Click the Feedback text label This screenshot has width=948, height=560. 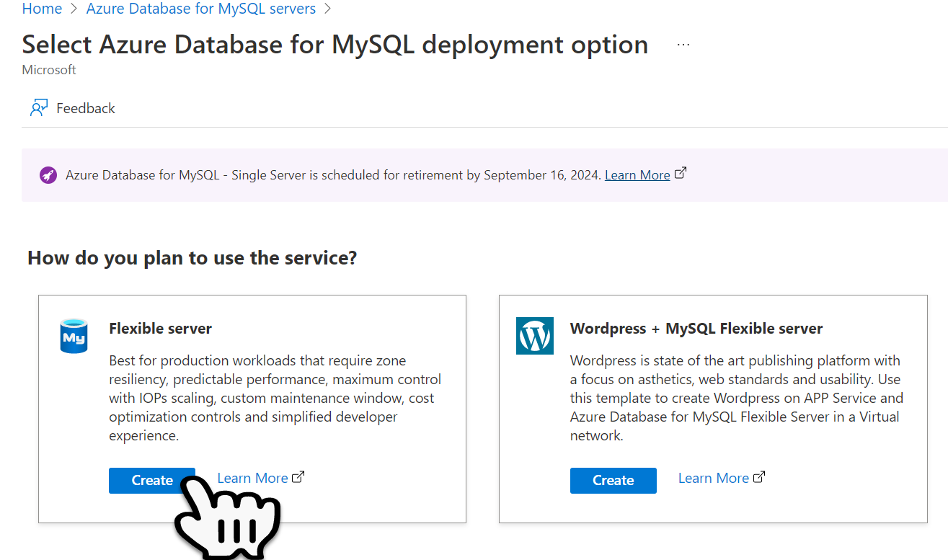[85, 107]
